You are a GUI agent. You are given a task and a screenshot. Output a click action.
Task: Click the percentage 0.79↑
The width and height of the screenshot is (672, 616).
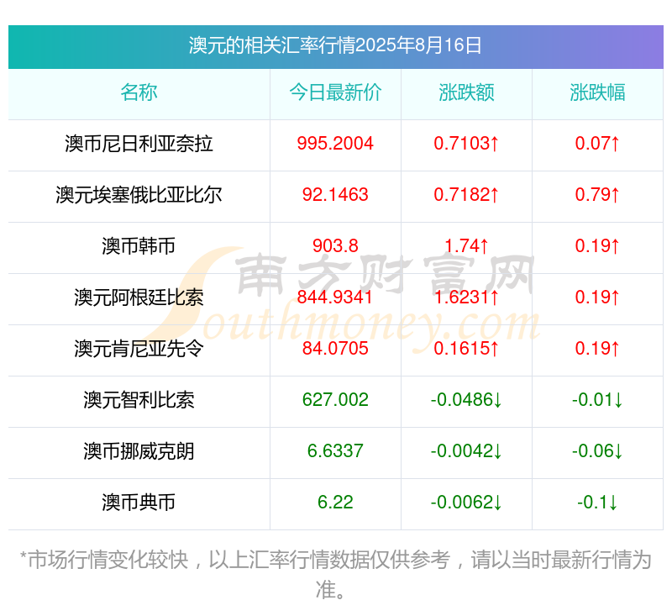[x=597, y=195]
